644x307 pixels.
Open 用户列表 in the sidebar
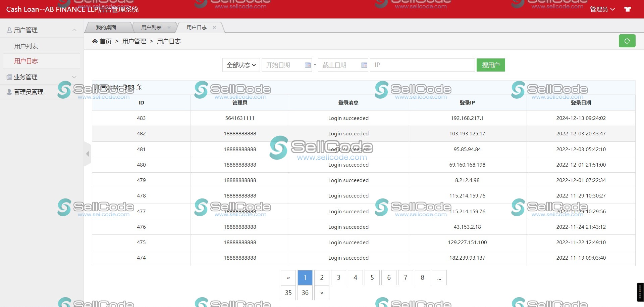click(x=26, y=46)
